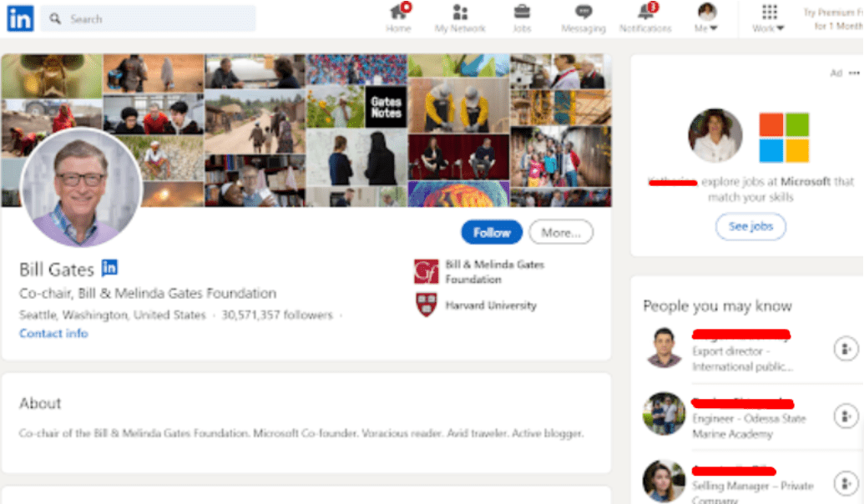Screen dimensions: 864x504
Task: Click the LinkedIn badge beside Bill Gates' name
Action: [x=109, y=268]
